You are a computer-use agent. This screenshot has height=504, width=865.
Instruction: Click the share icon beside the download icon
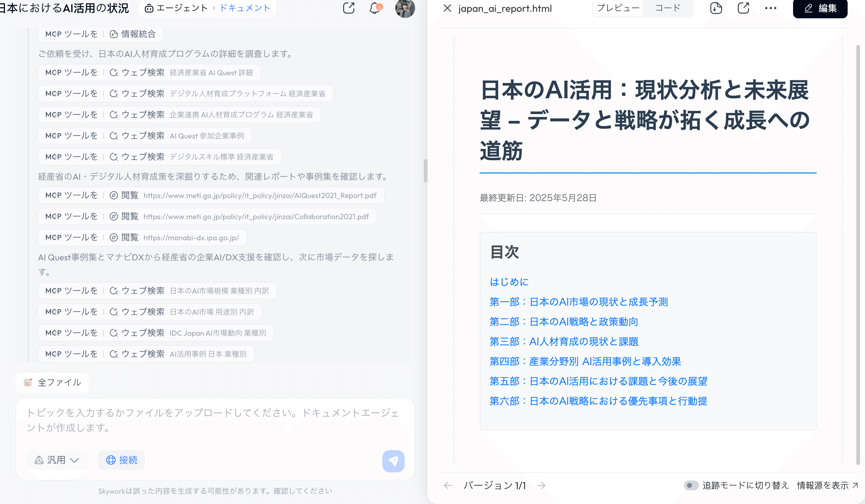(x=743, y=8)
